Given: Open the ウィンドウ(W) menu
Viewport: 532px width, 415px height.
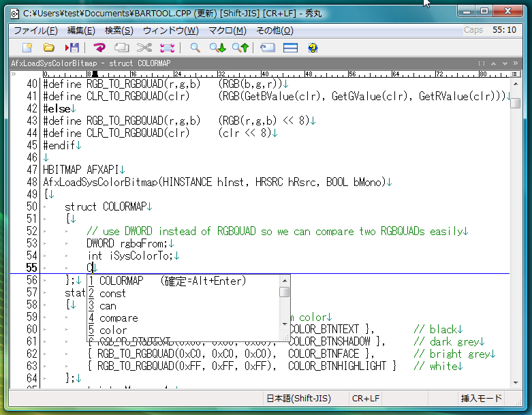Looking at the screenshot, I should [171, 31].
